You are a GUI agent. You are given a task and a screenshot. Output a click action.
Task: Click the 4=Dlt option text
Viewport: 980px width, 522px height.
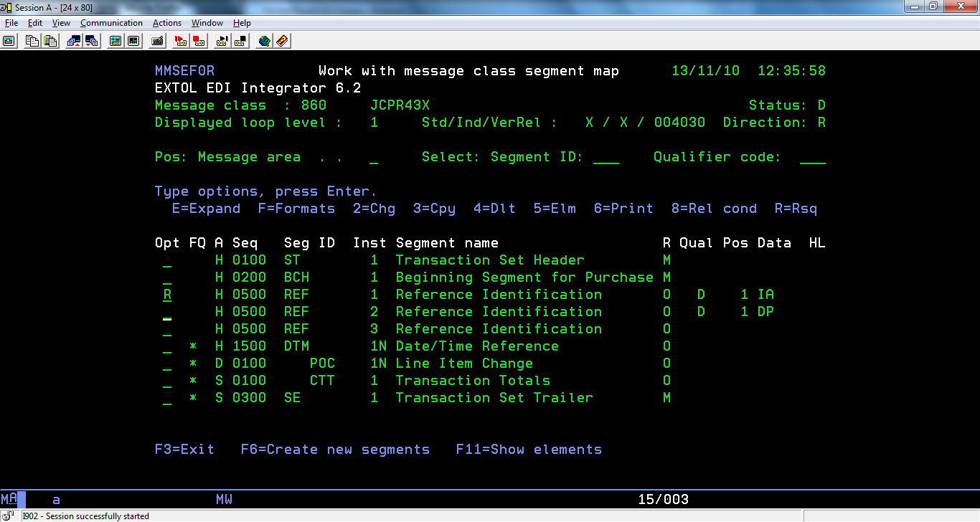click(494, 209)
